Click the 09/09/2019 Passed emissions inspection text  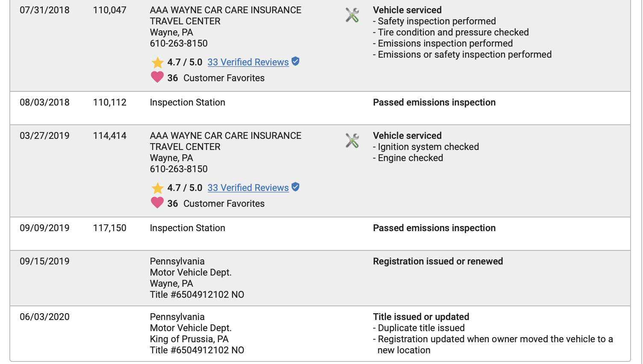[434, 228]
